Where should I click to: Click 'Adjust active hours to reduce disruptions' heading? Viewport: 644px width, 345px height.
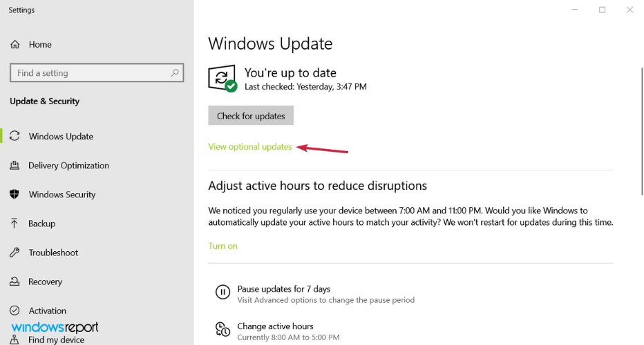pyautogui.click(x=317, y=186)
